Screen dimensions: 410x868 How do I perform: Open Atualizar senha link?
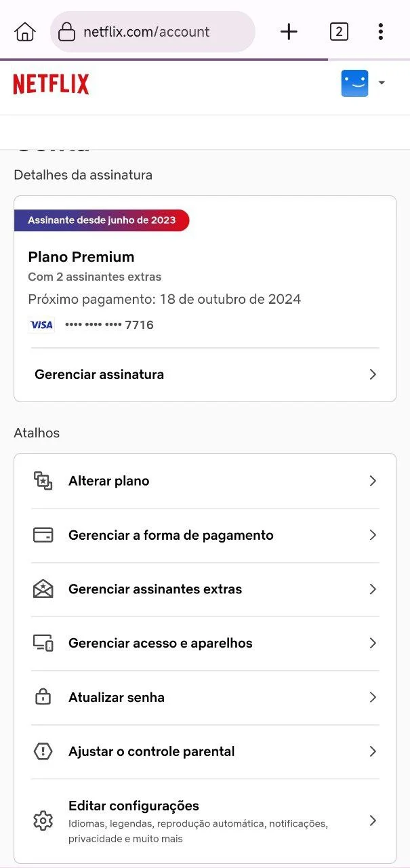(205, 697)
